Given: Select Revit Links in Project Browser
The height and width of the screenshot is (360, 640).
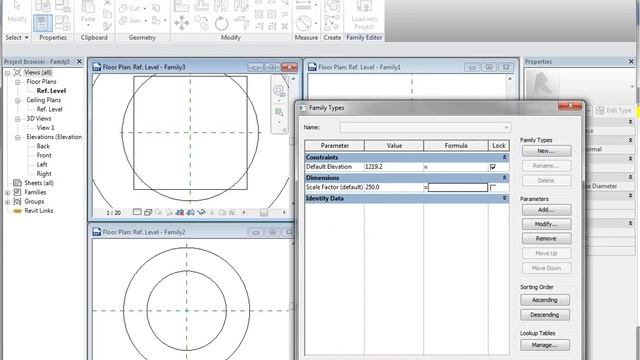Looking at the screenshot, I should click(39, 211).
